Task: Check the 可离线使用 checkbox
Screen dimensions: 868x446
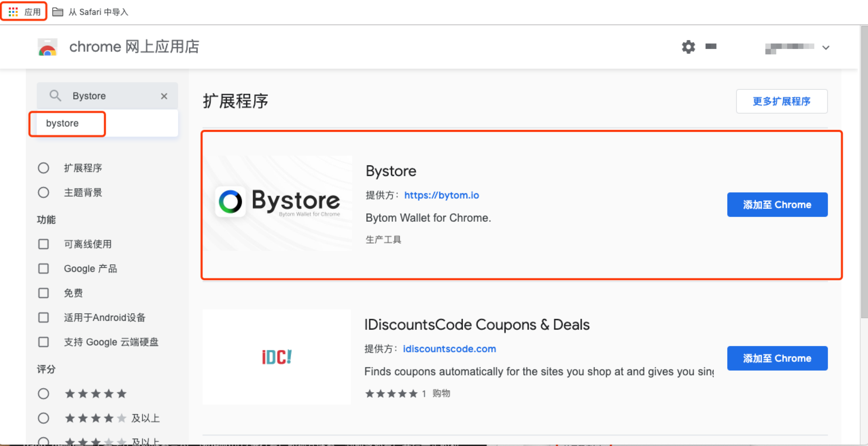Action: pyautogui.click(x=44, y=244)
